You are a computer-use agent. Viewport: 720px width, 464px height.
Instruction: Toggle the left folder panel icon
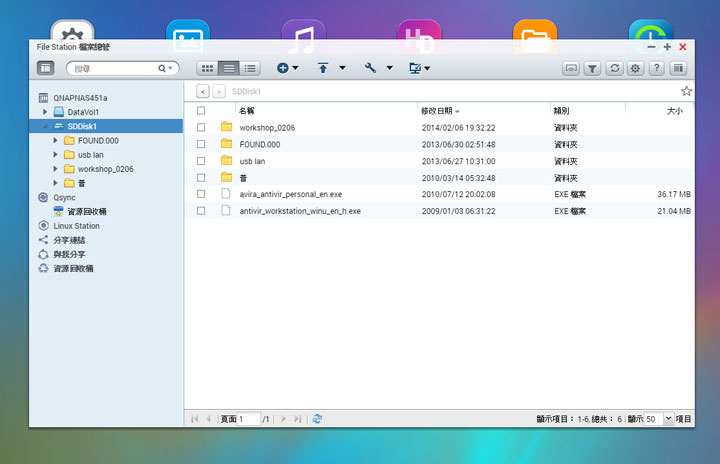pyautogui.click(x=45, y=68)
